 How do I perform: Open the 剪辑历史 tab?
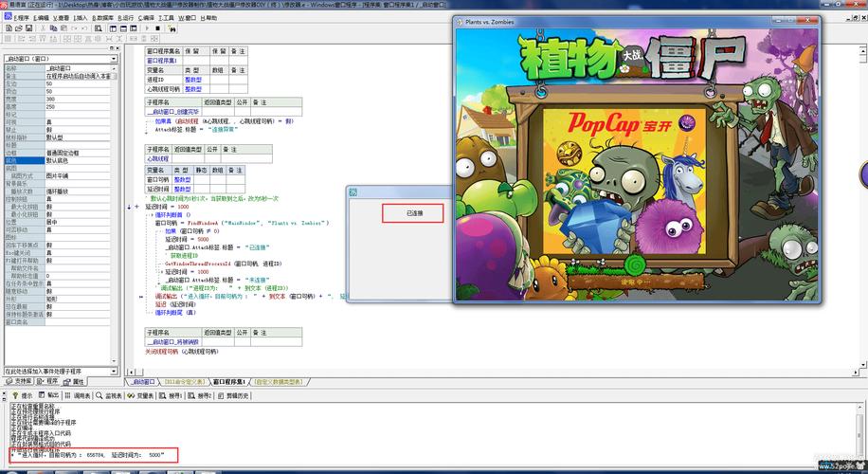click(x=233, y=396)
